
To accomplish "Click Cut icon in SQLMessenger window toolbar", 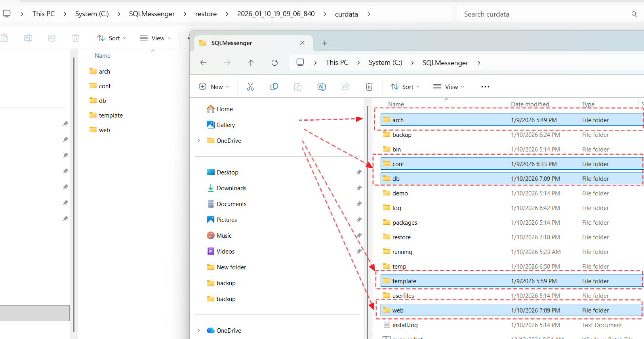I will pyautogui.click(x=250, y=87).
